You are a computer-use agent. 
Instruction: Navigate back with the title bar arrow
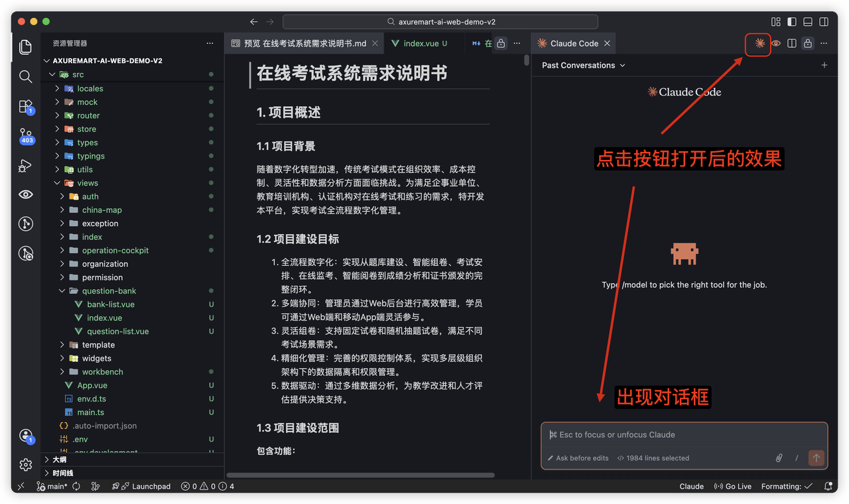click(x=254, y=22)
